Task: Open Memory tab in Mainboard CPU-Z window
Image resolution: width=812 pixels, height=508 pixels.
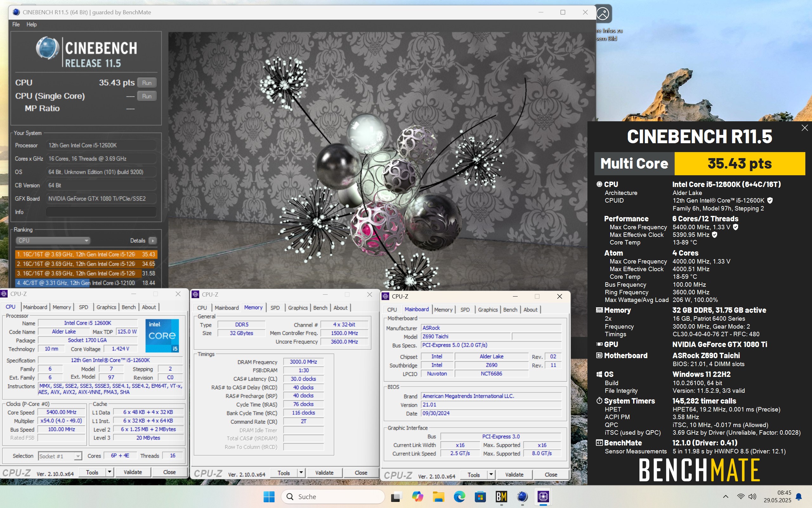Action: [443, 310]
